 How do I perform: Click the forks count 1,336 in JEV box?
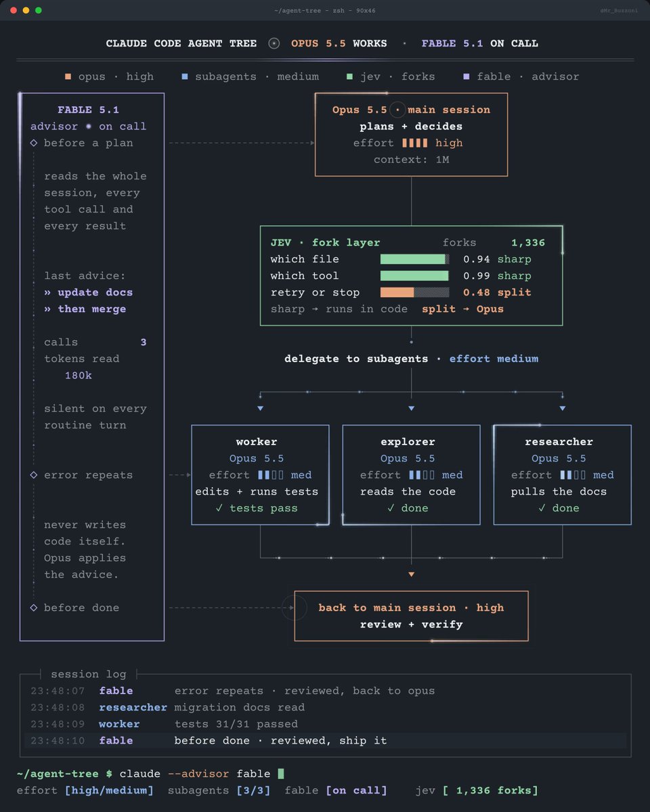[x=528, y=243]
